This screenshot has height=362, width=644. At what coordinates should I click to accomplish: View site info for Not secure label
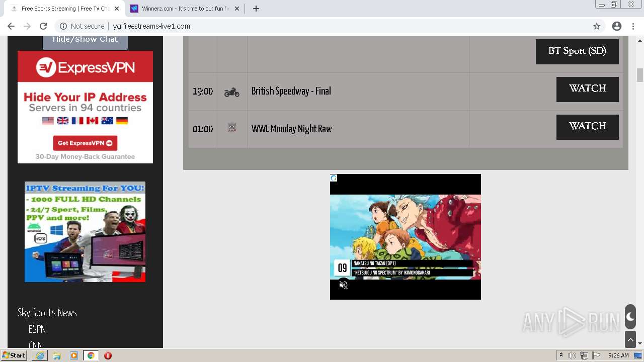point(82,26)
